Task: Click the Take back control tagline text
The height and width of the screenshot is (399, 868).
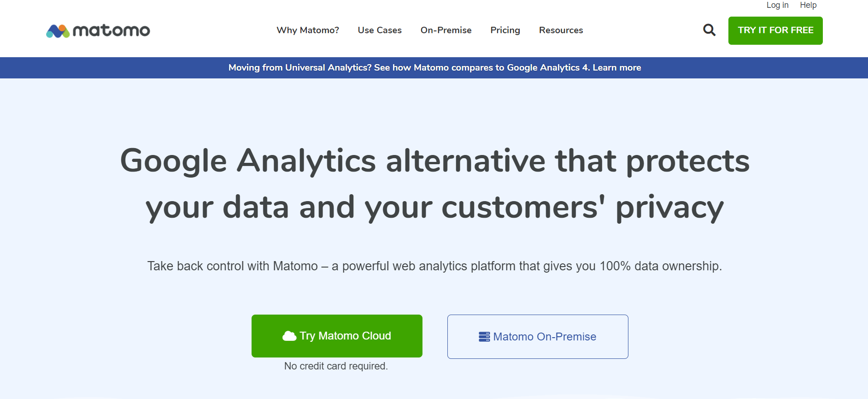Action: click(434, 266)
